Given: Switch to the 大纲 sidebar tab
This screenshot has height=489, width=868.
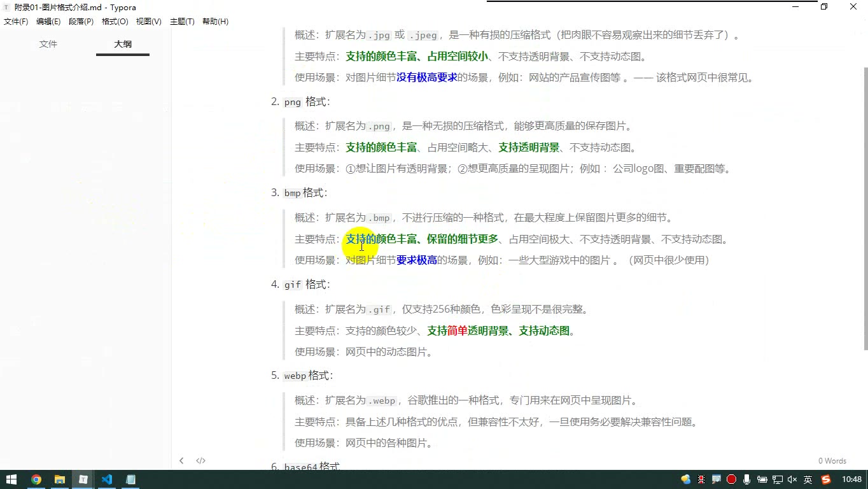Looking at the screenshot, I should coord(123,44).
